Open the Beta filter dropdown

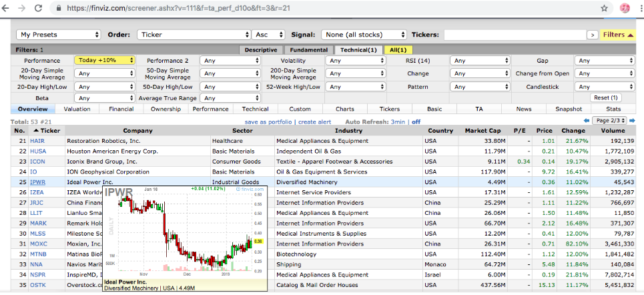click(105, 98)
